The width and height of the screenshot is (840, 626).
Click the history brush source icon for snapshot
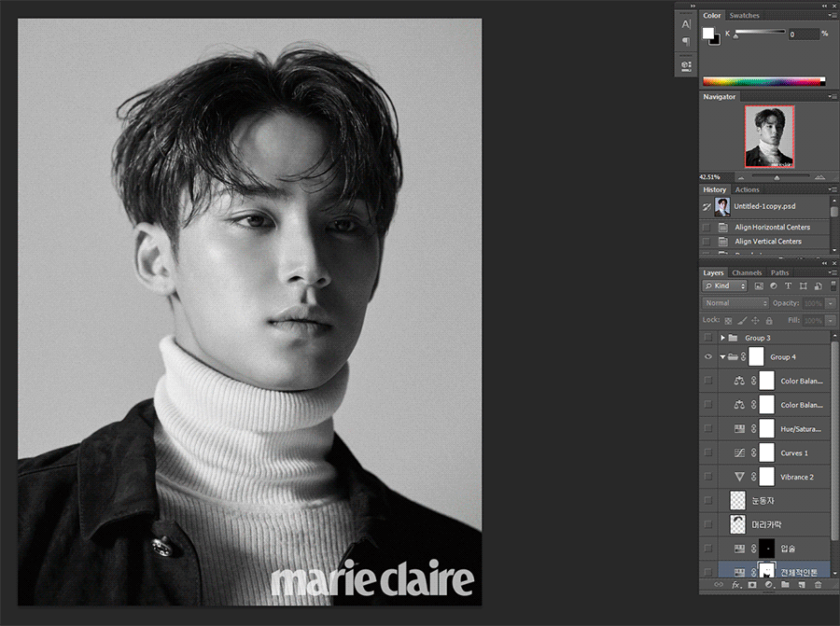(707, 206)
